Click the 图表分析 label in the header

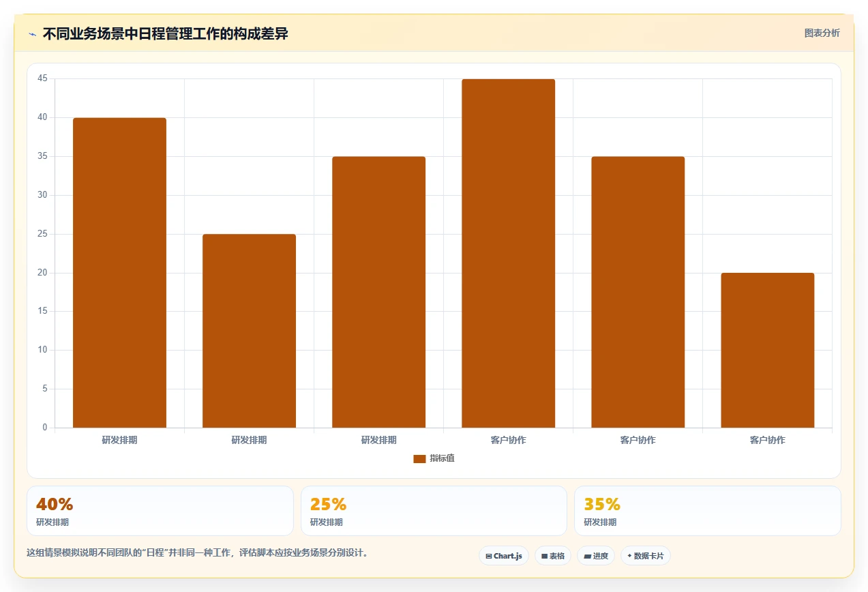coord(822,33)
